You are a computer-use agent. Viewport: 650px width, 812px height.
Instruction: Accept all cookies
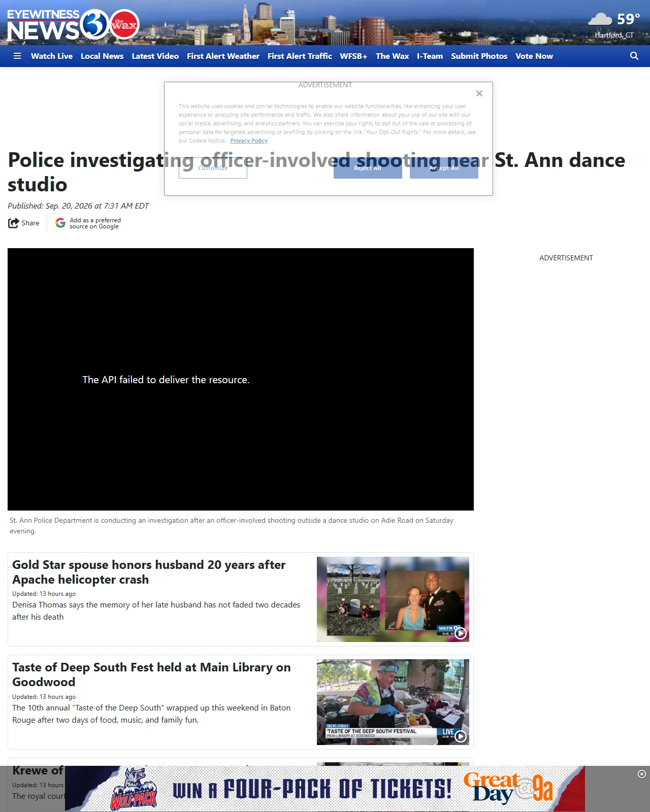pos(444,168)
